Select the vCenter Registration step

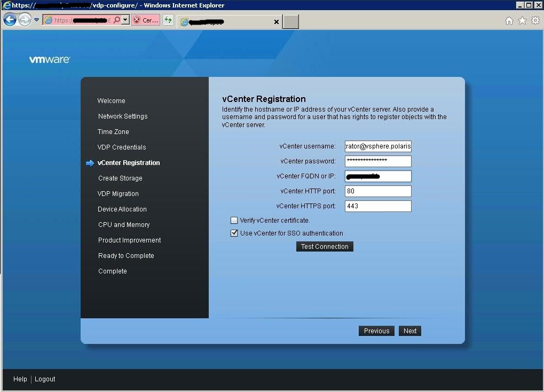point(128,163)
